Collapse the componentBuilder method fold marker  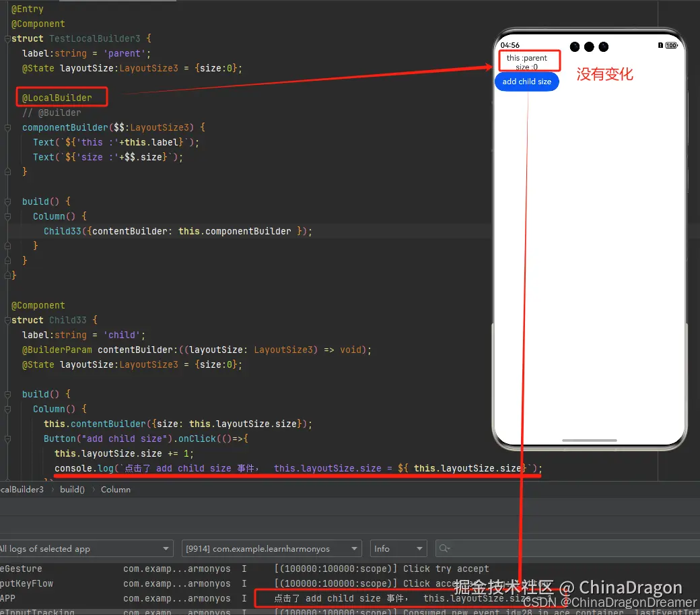(x=7, y=128)
